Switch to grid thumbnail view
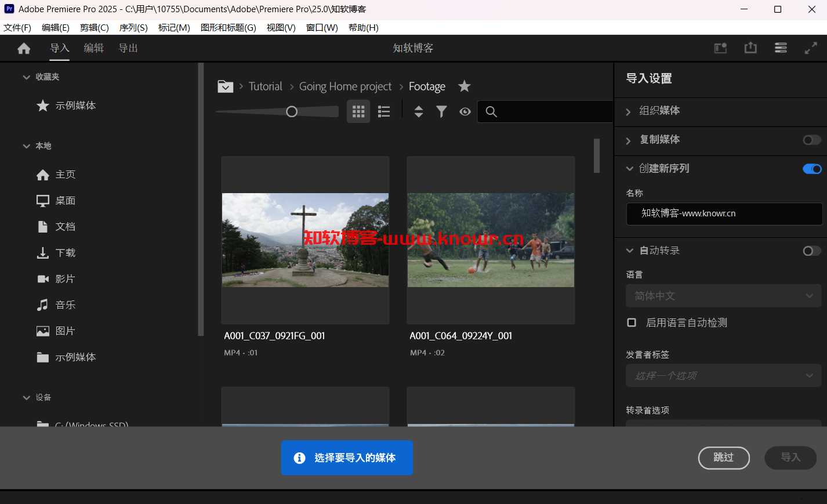Image resolution: width=827 pixels, height=504 pixels. [x=358, y=111]
